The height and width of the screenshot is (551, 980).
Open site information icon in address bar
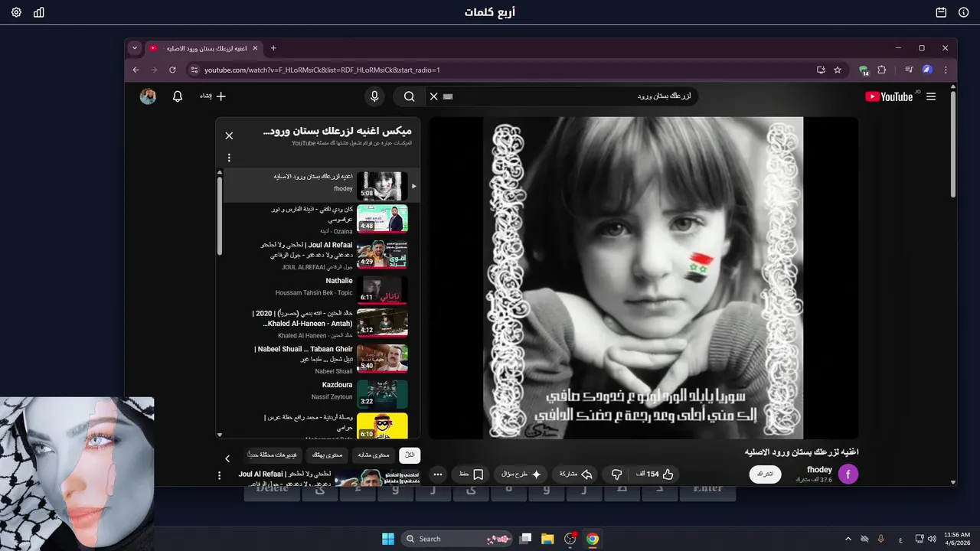point(194,70)
